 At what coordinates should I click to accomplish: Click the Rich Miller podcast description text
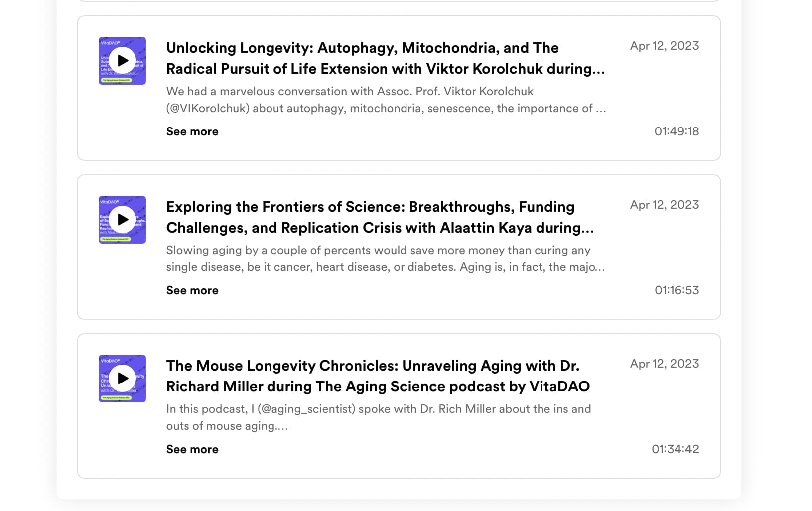tap(379, 417)
